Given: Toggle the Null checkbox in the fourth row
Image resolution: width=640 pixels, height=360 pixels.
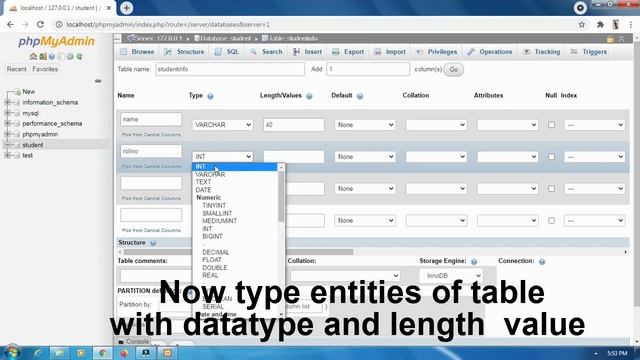Looking at the screenshot, I should coord(551,220).
